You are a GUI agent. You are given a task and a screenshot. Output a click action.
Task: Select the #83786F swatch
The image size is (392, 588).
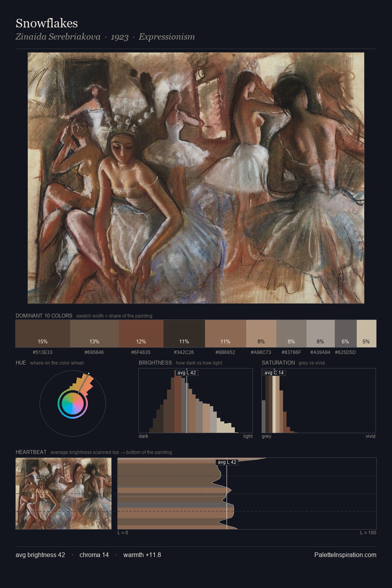(291, 334)
